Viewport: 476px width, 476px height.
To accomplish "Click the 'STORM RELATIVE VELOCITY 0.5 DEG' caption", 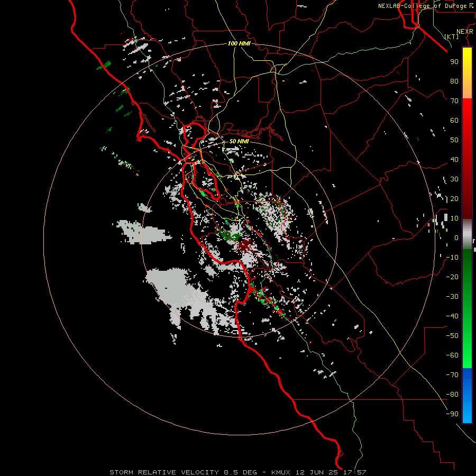I will [x=183, y=472].
